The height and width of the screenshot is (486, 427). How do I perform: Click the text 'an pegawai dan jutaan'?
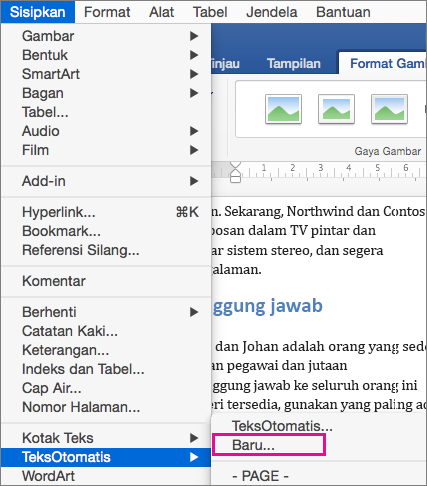[279, 366]
